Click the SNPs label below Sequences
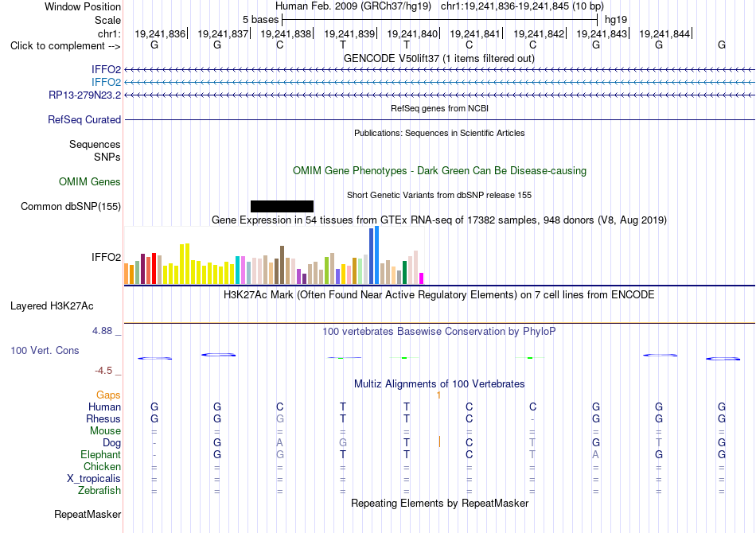Screen dimensions: 756x533 107,157
